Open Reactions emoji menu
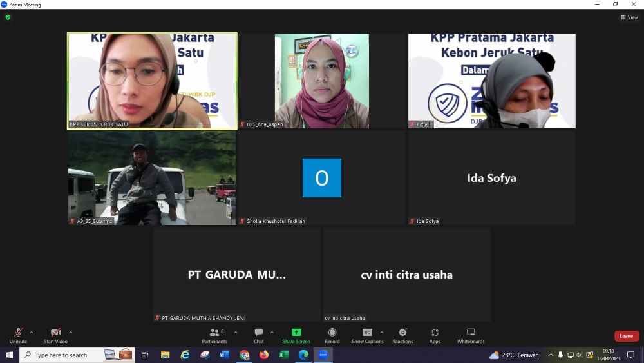Viewport: 644px width, 363px height. coord(402,334)
